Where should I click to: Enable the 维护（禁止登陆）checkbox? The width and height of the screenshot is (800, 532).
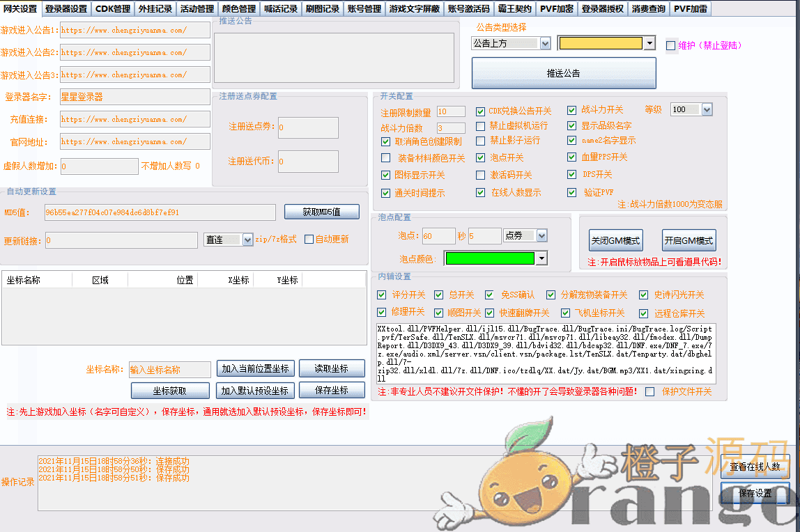coord(671,46)
